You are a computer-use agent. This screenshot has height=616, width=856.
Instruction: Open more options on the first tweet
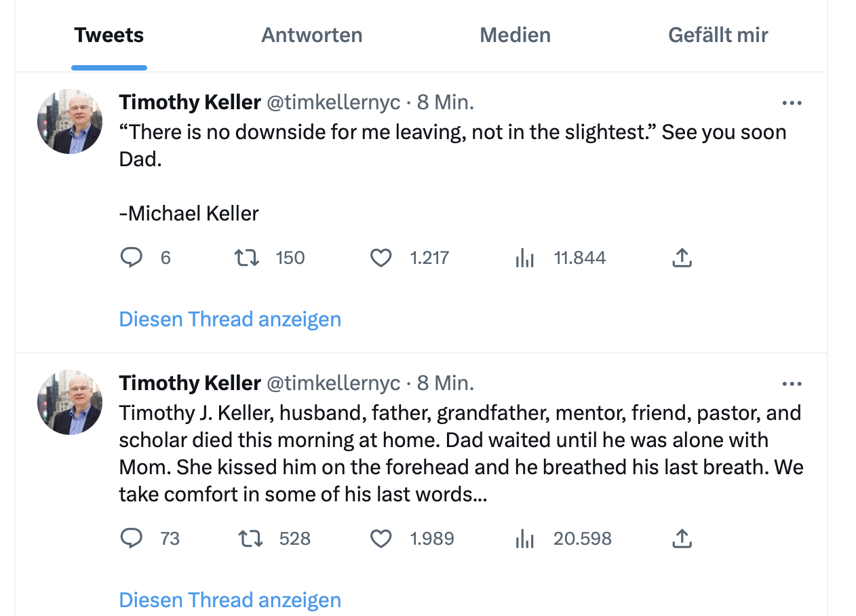click(x=792, y=103)
